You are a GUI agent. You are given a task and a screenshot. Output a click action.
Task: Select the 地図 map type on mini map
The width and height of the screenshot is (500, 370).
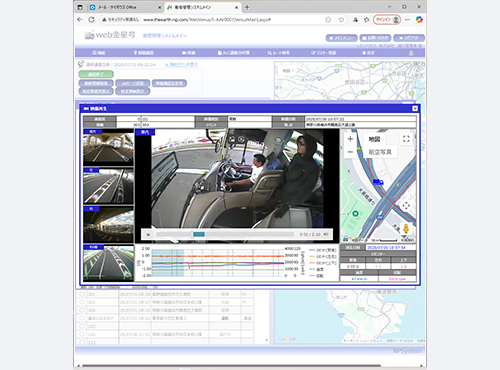click(374, 139)
